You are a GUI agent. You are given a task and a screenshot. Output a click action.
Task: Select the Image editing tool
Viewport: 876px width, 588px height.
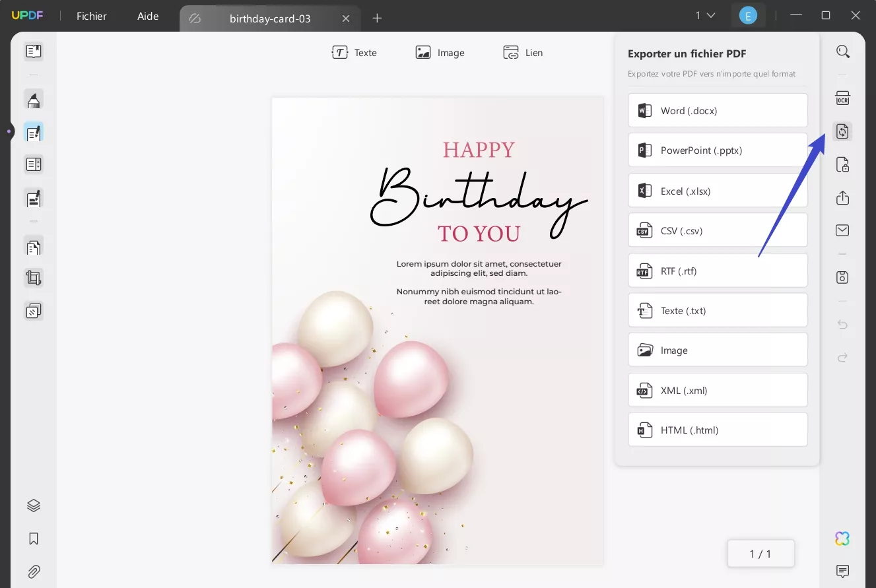pyautogui.click(x=440, y=53)
